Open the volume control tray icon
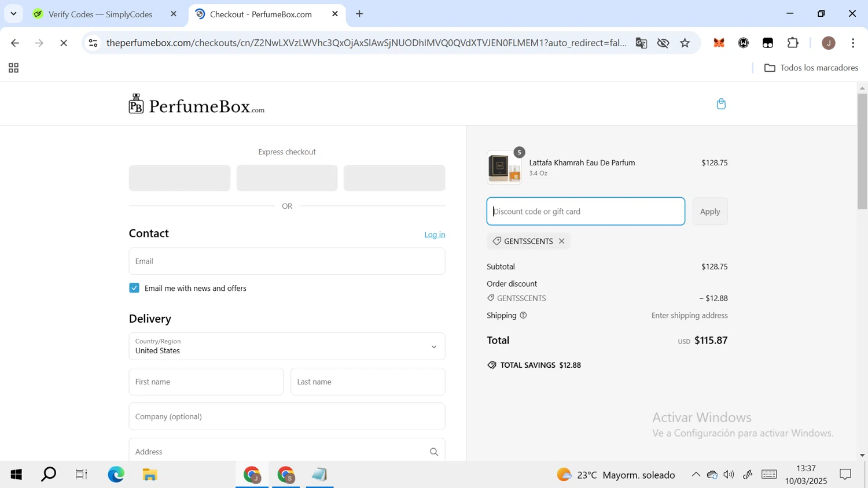This screenshot has width=868, height=488. (729, 475)
